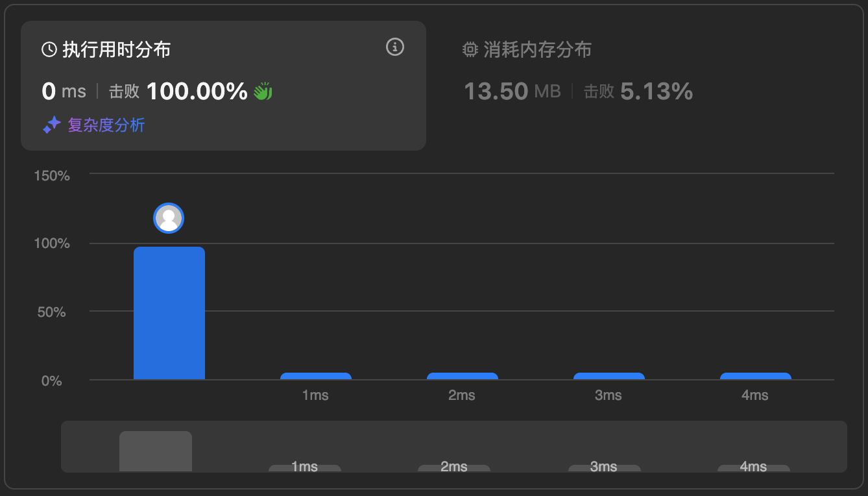868x496 pixels.
Task: Click the 4ms bar in bottom navigator
Action: 754,468
